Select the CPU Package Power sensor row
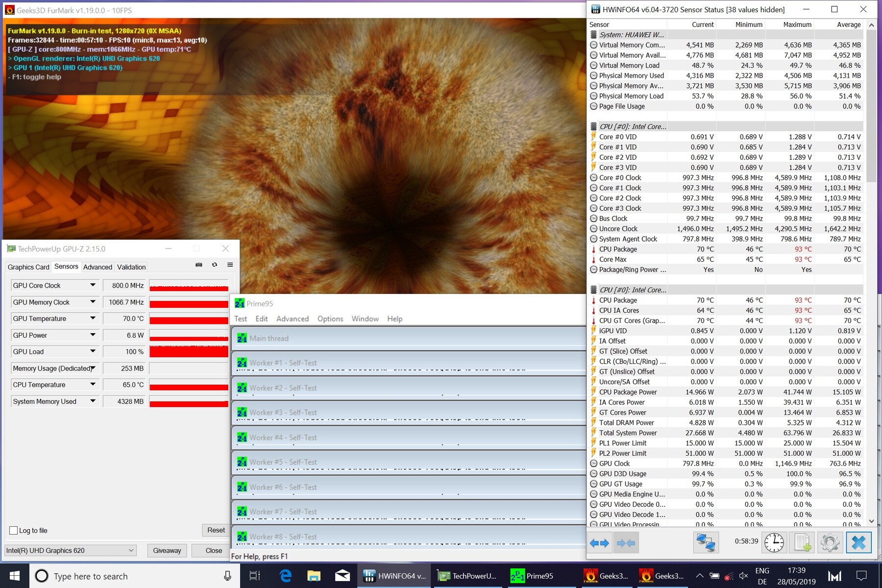Viewport: 882px width, 588px height. pyautogui.click(x=726, y=392)
